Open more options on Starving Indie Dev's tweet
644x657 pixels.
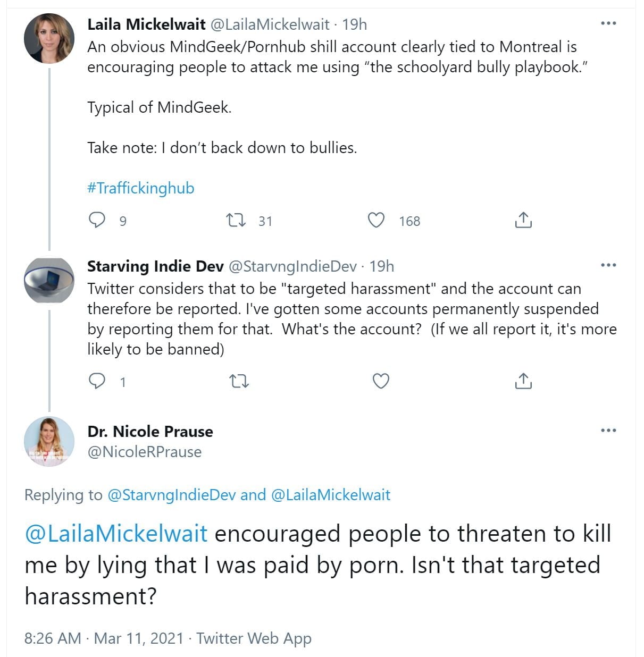[608, 265]
